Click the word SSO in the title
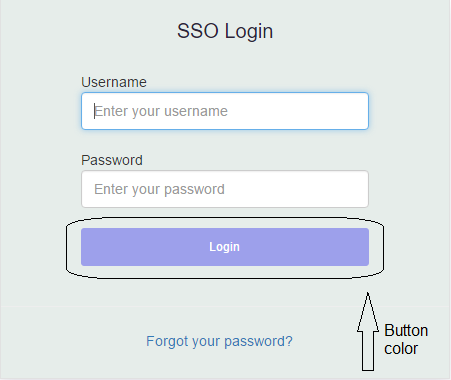451x380 pixels. coord(198,31)
